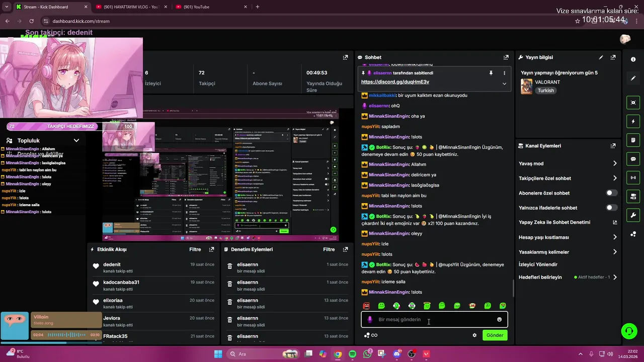This screenshot has width=644, height=362.
Task: Toggle Yalnızca ifadelerle sohbet switch
Action: click(x=612, y=208)
